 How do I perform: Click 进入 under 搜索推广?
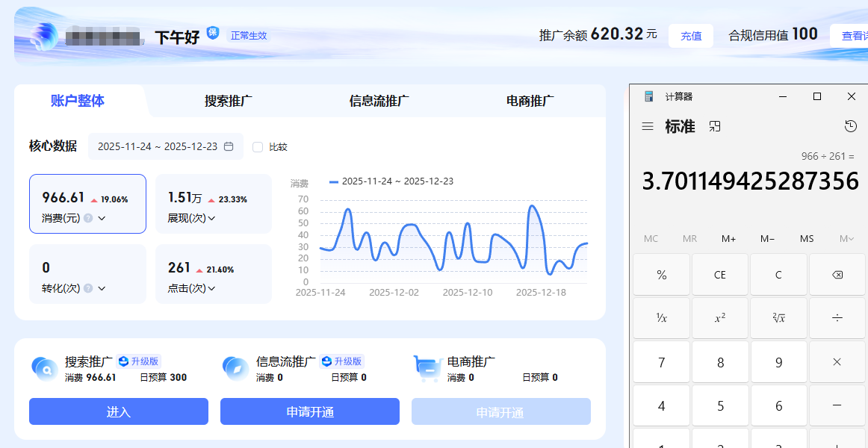coord(119,411)
